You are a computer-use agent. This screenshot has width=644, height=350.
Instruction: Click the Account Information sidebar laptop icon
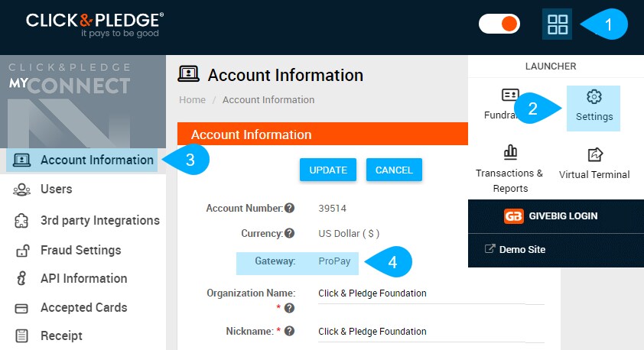point(21,160)
